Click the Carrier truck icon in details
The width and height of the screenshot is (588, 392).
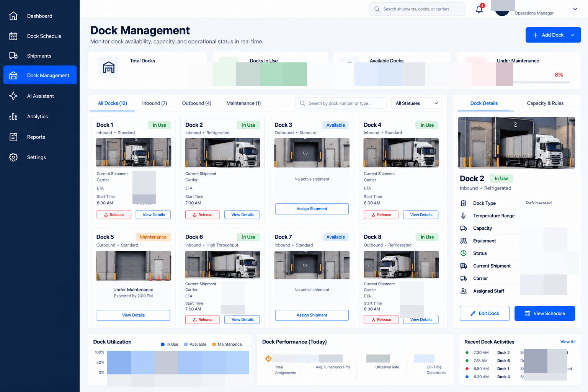(x=464, y=278)
